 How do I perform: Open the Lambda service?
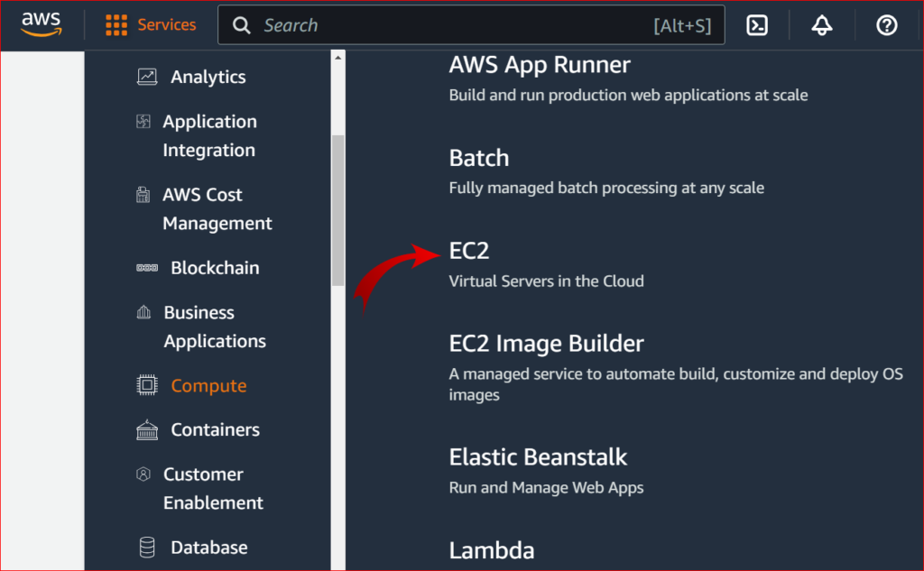coord(492,550)
